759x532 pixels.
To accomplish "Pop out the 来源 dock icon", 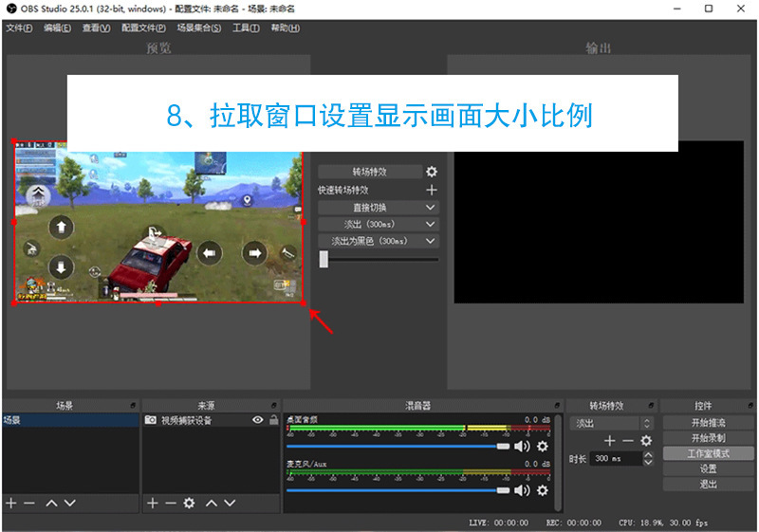I will [x=274, y=405].
